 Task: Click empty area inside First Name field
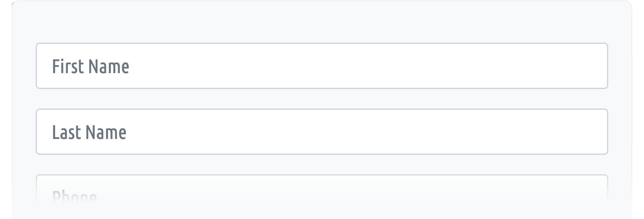point(365,66)
